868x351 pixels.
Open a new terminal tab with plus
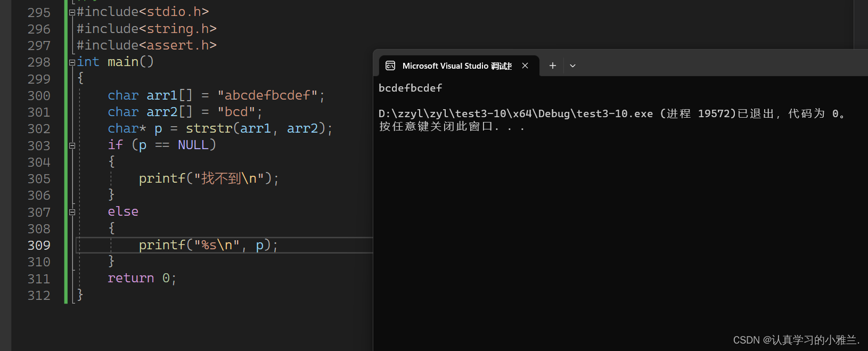(x=553, y=66)
